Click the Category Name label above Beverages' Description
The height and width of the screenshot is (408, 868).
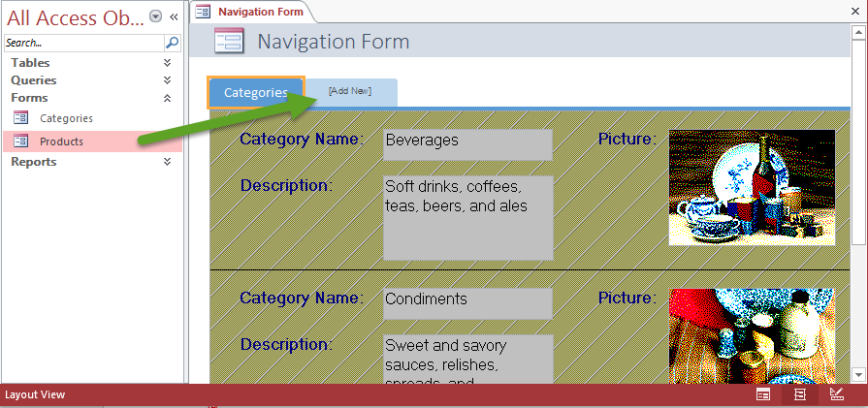pos(302,139)
